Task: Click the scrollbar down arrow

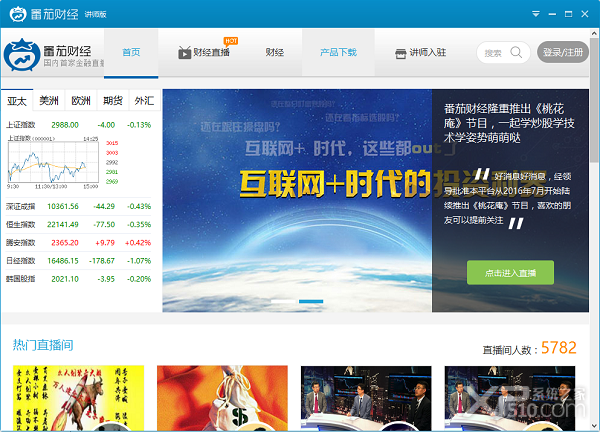Action: [x=594, y=426]
